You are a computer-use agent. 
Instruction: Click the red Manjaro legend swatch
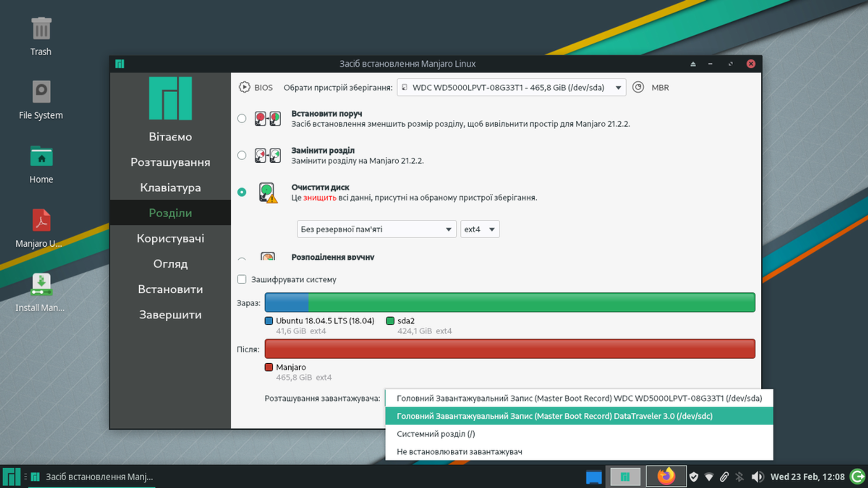click(269, 367)
